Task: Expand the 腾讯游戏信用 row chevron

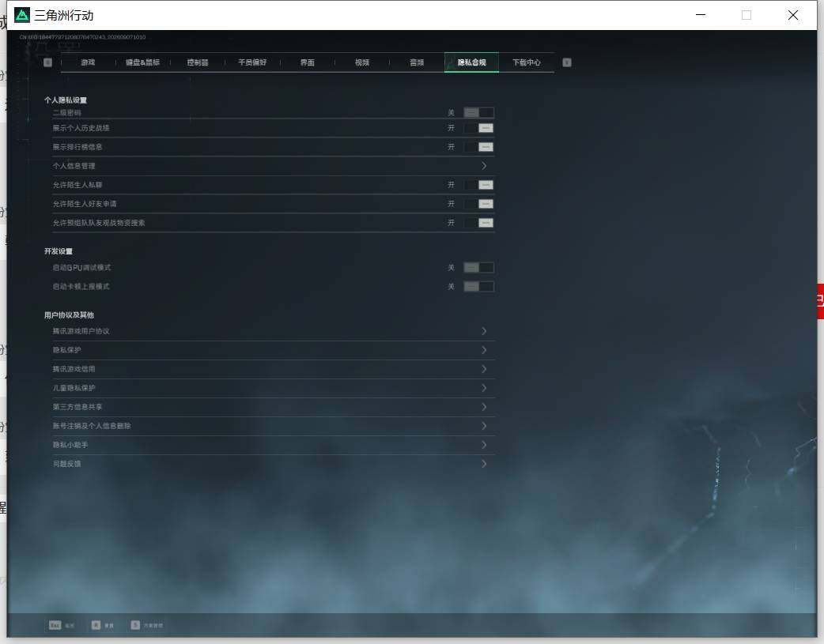Action: tap(484, 369)
